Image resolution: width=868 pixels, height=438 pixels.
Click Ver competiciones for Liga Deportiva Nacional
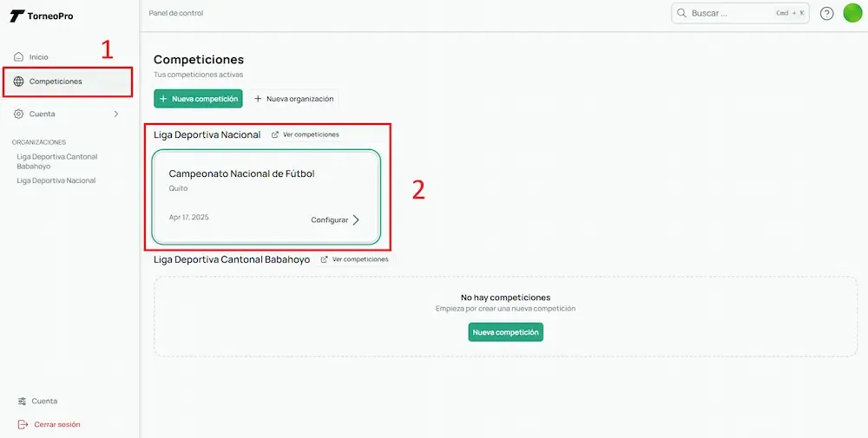click(x=305, y=134)
